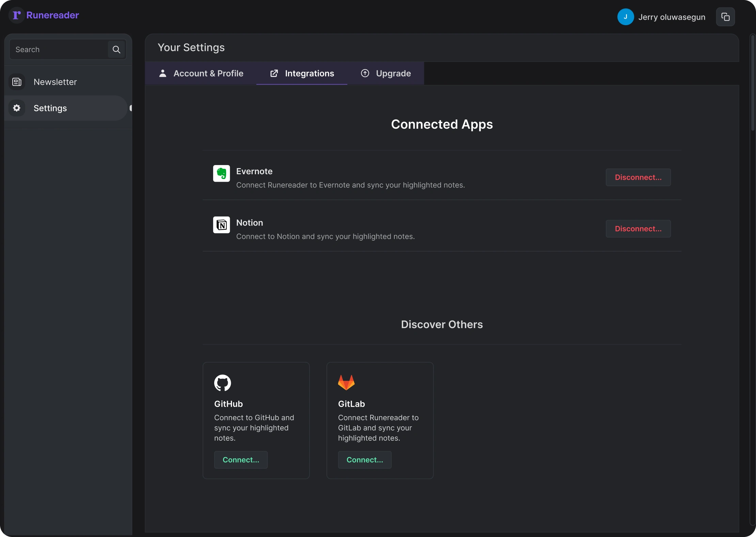The image size is (756, 537).
Task: Click the Connected Apps heading
Action: tap(442, 125)
